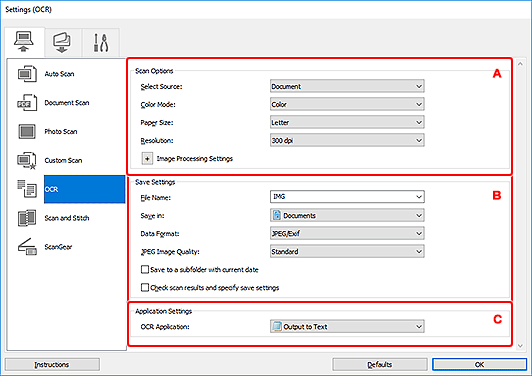
Task: Click the Document Scan PDF icon
Action: [x=27, y=102]
